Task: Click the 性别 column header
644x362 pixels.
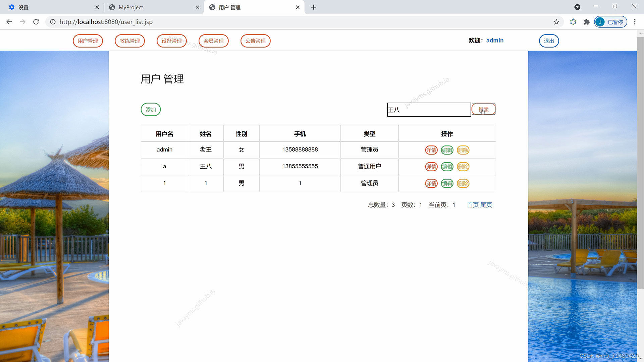Action: click(241, 134)
